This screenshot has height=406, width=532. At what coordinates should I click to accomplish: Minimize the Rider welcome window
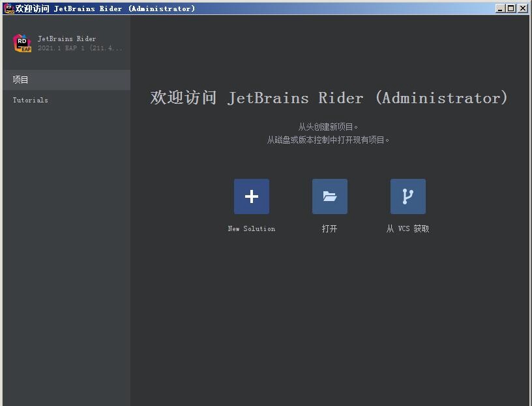coord(500,8)
